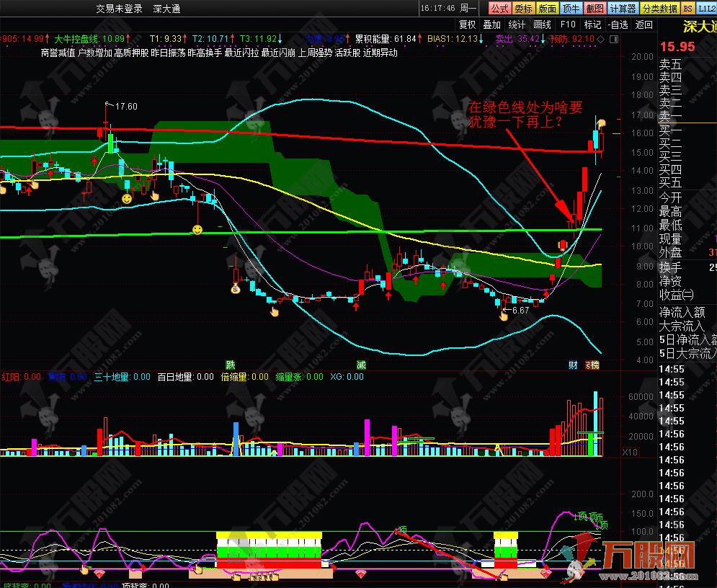717x588 pixels.
Task: Click the 倍缩量: 0.00 volume indicator
Action: coord(244,377)
